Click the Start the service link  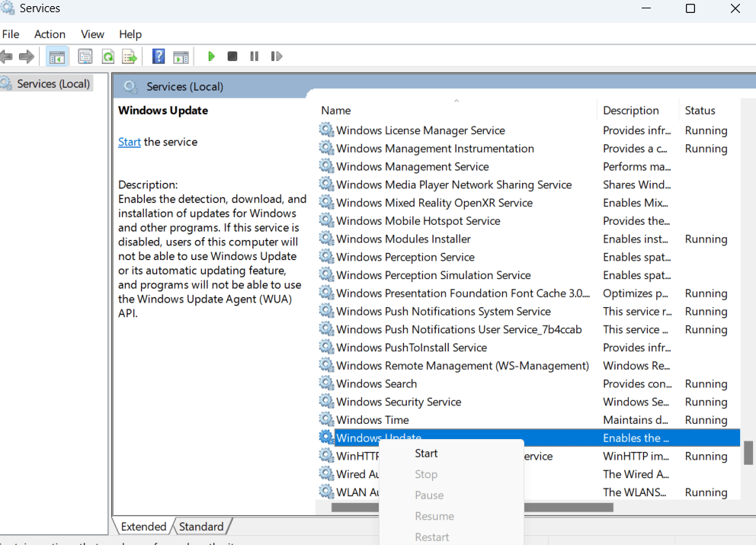click(130, 142)
